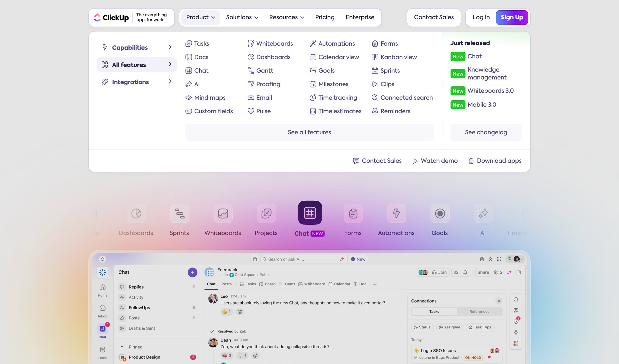
Task: Click the Share button
Action: (x=483, y=272)
